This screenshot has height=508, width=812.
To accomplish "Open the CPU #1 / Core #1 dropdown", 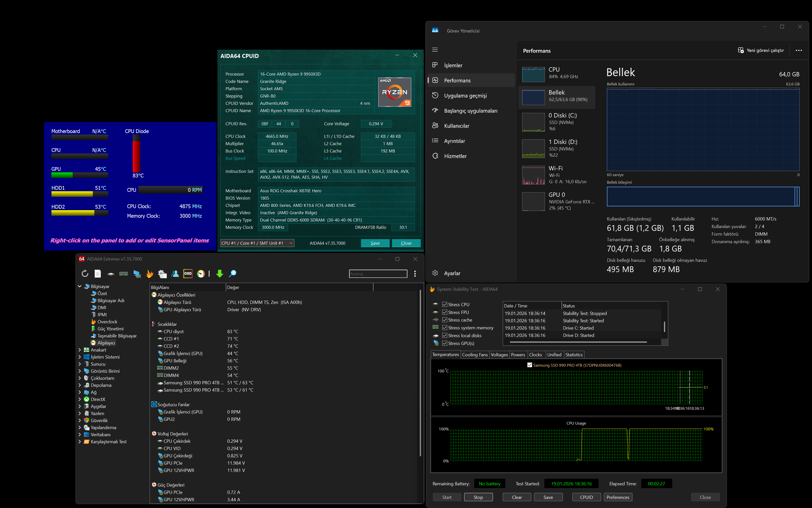I will [x=257, y=243].
